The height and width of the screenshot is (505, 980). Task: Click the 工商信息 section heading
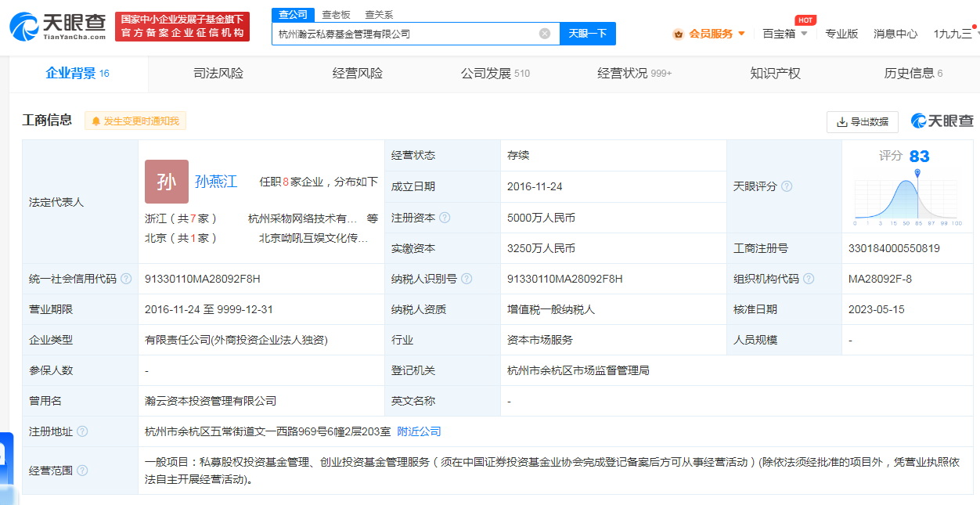point(47,121)
